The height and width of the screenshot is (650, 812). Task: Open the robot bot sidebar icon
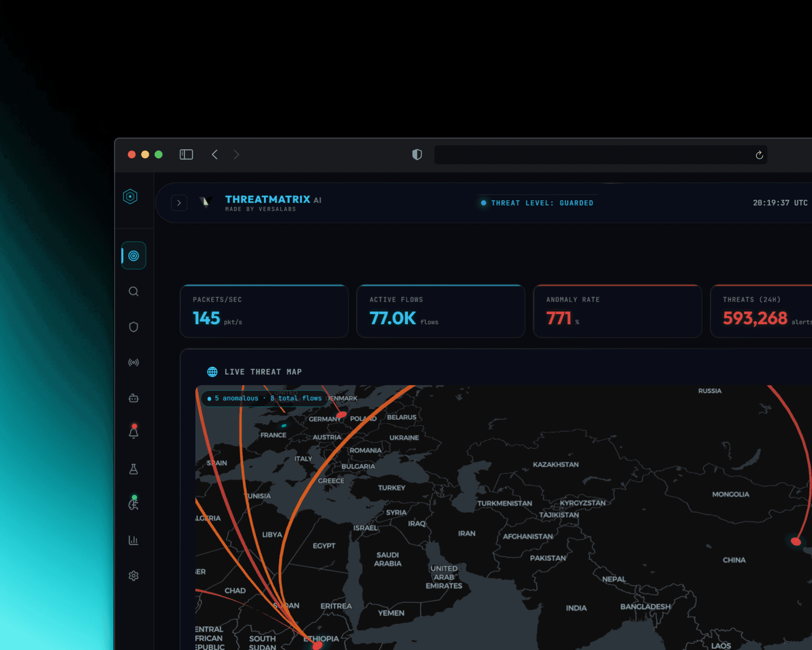click(x=134, y=398)
